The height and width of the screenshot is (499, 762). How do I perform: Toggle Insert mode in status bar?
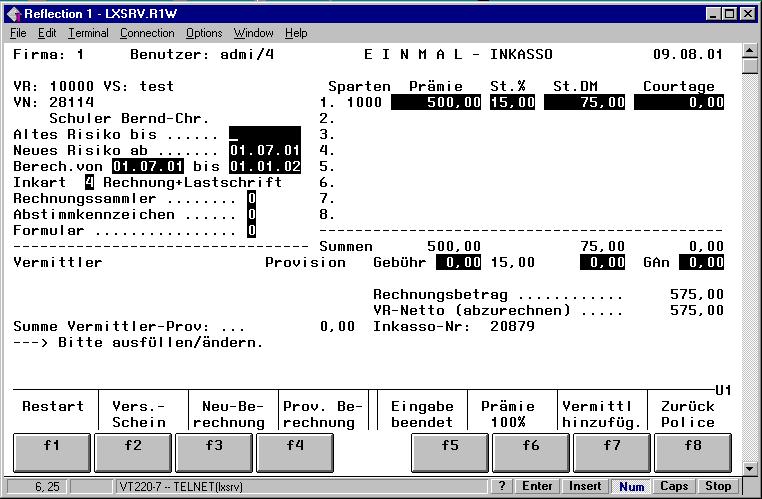[x=585, y=486]
